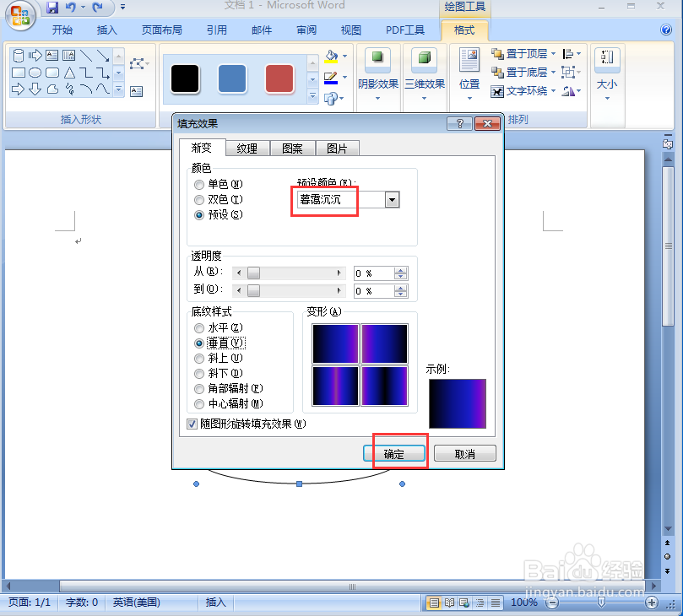
Task: Expand the shape fill dropdown arrow
Action: coord(345,57)
